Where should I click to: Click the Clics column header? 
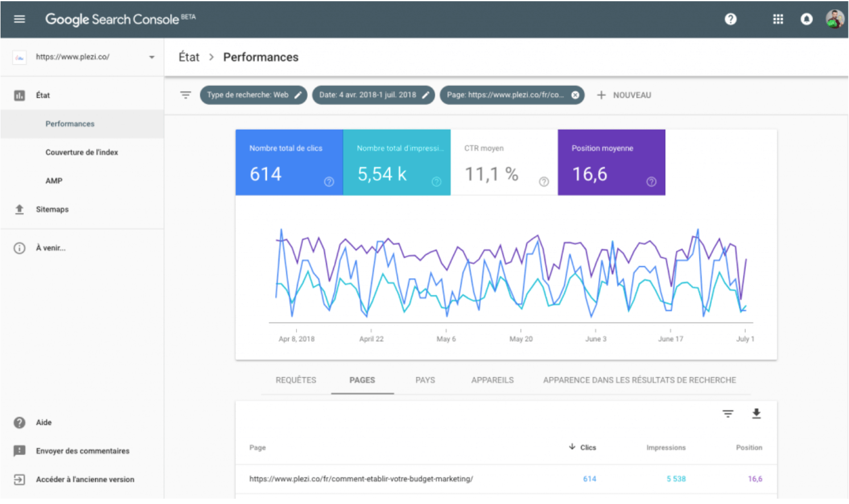click(x=588, y=448)
